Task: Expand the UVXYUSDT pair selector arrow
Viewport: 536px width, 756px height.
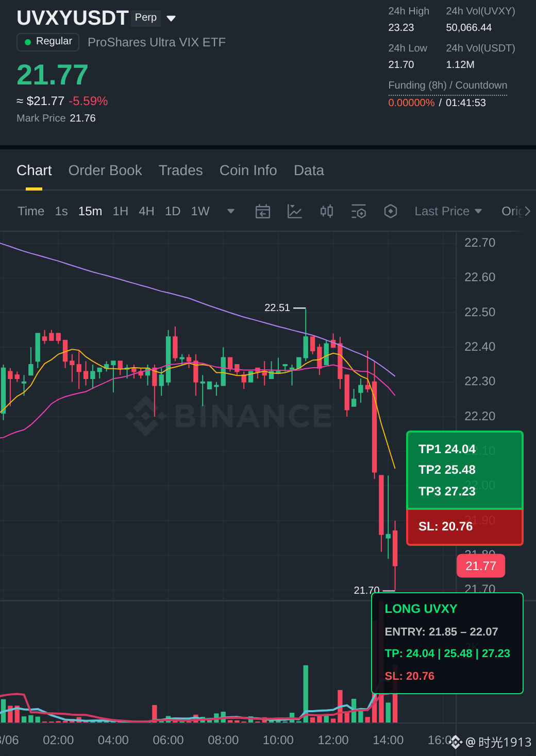Action: click(x=171, y=19)
